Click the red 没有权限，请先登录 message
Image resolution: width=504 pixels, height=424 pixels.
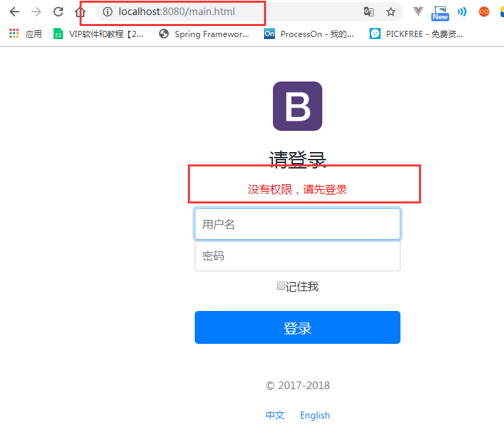pyautogui.click(x=298, y=189)
